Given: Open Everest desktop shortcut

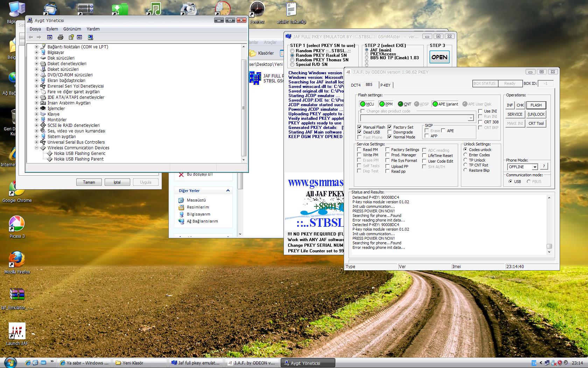Looking at the screenshot, I should 257,13.
